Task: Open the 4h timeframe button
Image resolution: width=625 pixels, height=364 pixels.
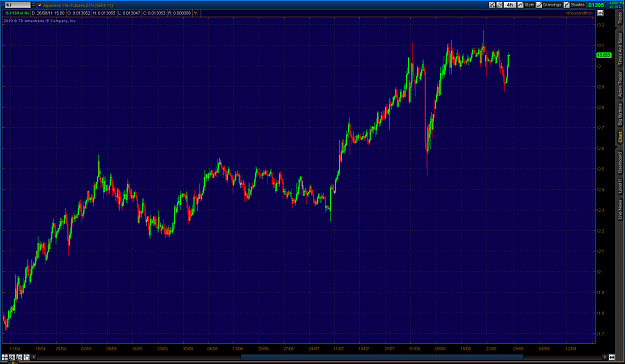Action: (509, 5)
